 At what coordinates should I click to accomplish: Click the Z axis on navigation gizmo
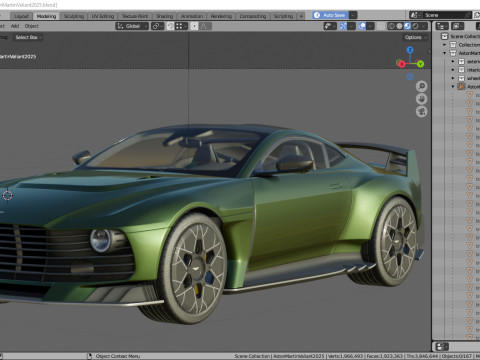click(x=410, y=50)
